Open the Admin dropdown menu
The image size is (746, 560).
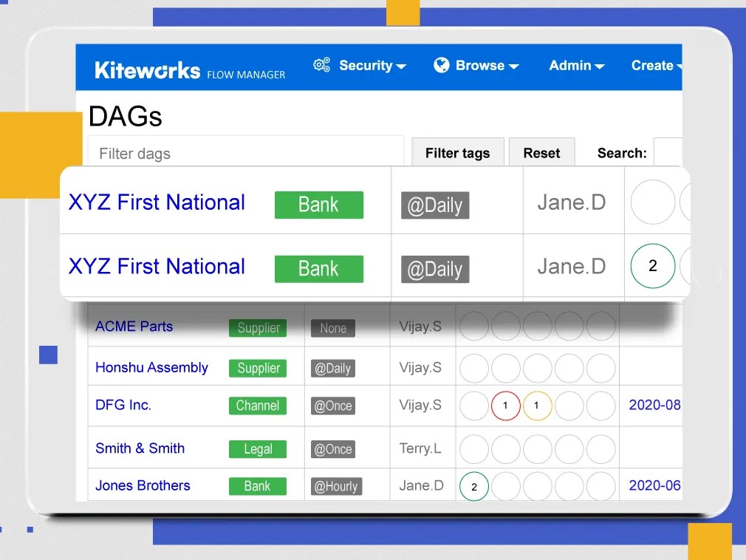(x=577, y=65)
